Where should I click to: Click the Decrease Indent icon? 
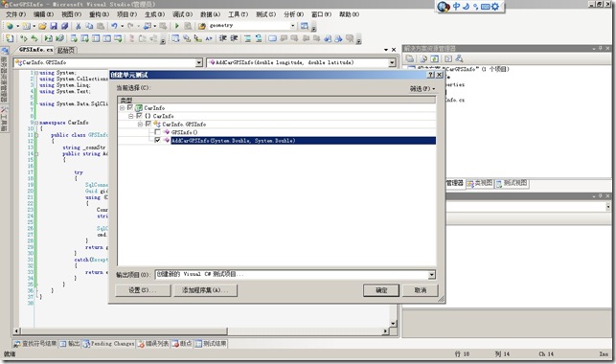point(223,38)
